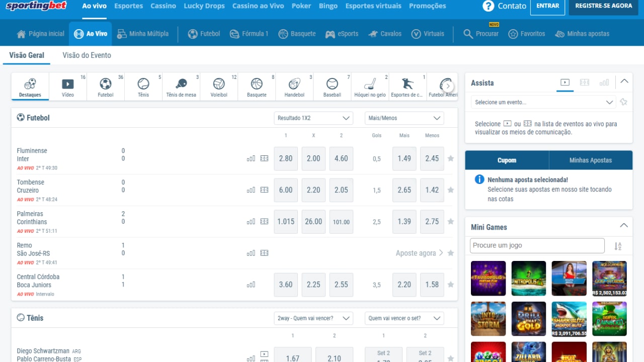Switch Assista panel to video view
This screenshot has width=644, height=362.
tap(565, 82)
